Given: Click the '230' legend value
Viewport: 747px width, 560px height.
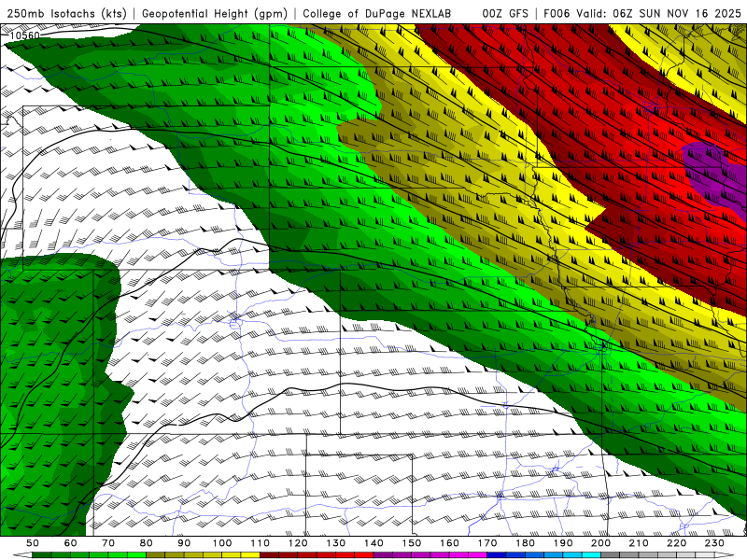Looking at the screenshot, I should click(x=714, y=543).
